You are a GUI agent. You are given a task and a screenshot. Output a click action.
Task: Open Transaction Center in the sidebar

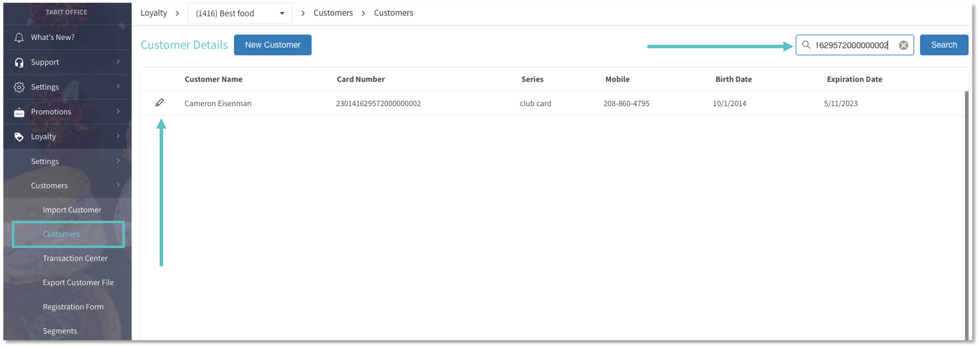click(x=75, y=259)
